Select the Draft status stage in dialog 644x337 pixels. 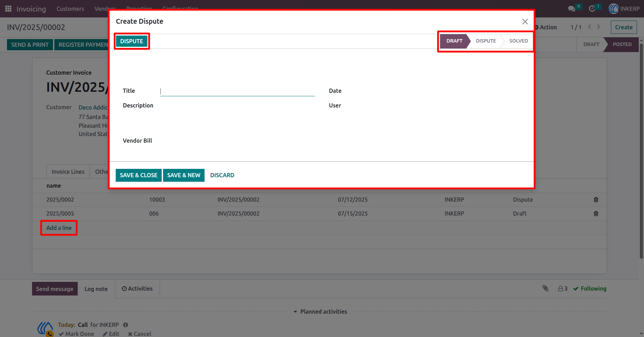(454, 41)
